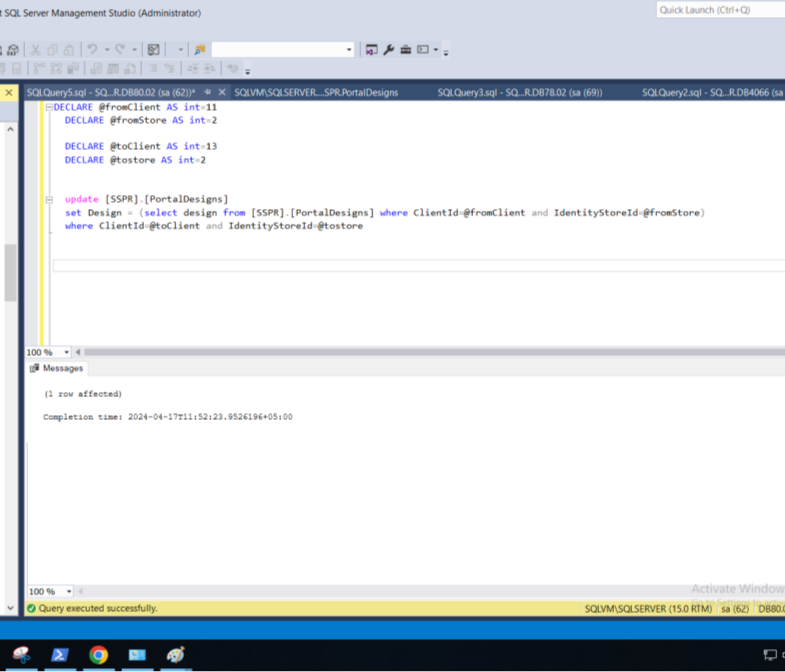The width and height of the screenshot is (785, 672).
Task: Click Comment out selected lines icon
Action: [153, 69]
